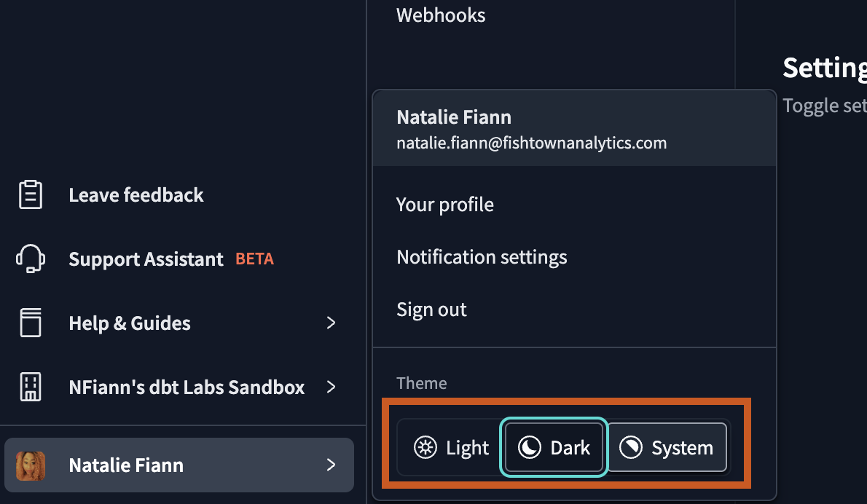Click Natalie Fiann's profile avatar
The width and height of the screenshot is (867, 504).
click(30, 465)
